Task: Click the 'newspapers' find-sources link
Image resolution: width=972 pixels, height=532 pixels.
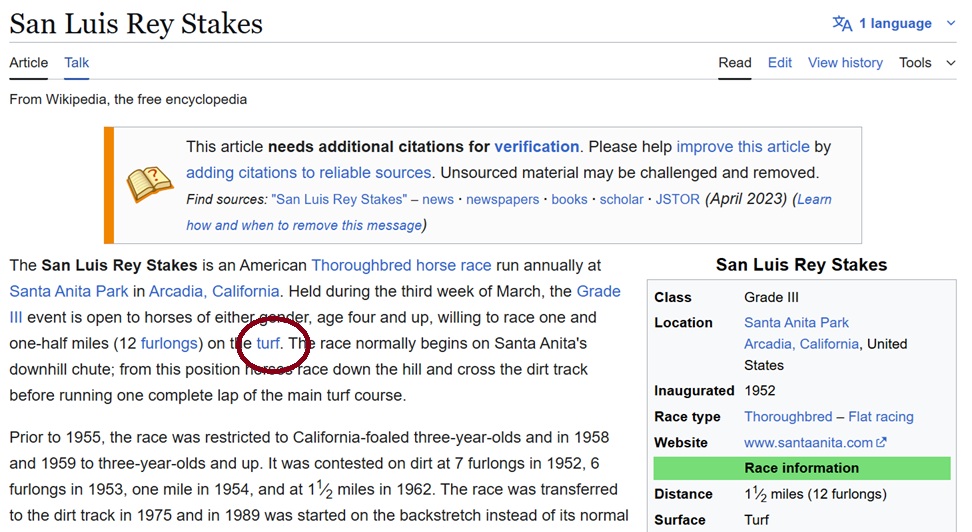Action: (x=503, y=199)
